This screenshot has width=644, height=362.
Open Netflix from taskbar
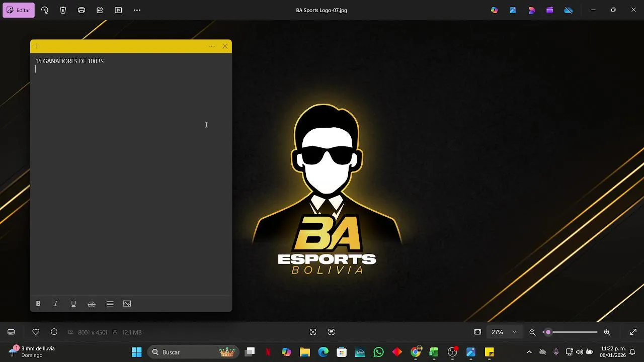coord(268,352)
